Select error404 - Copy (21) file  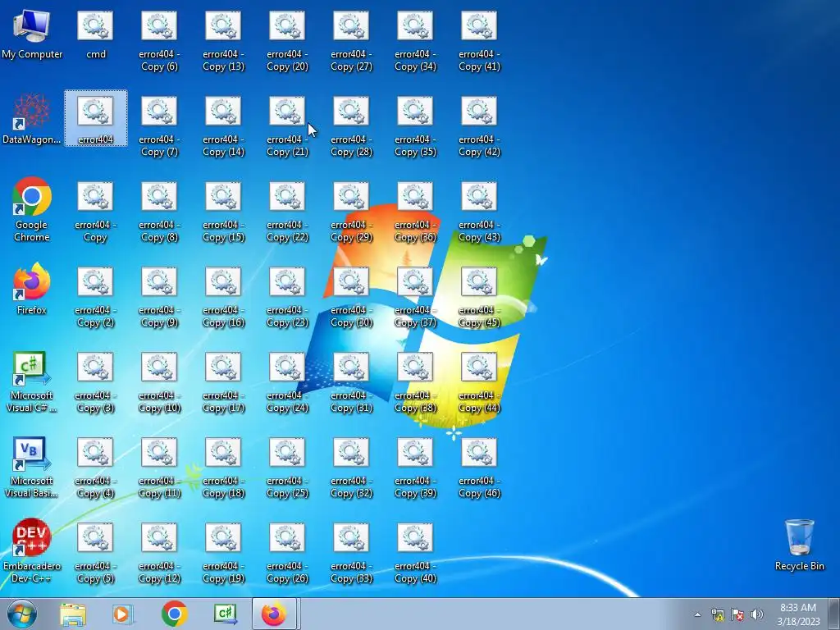tap(287, 127)
